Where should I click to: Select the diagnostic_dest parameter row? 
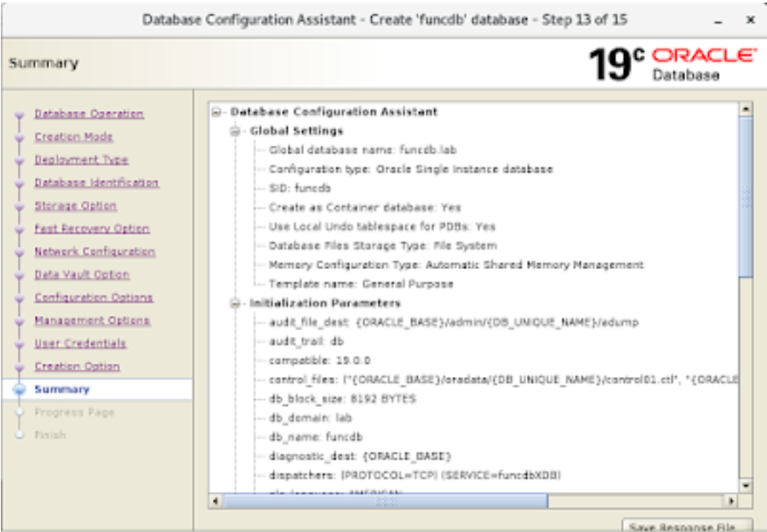pyautogui.click(x=359, y=455)
